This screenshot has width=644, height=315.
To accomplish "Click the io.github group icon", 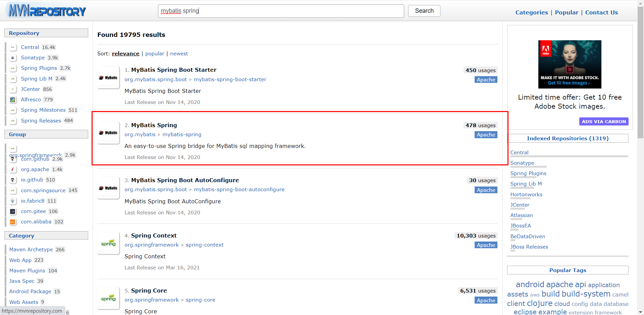I will point(13,180).
